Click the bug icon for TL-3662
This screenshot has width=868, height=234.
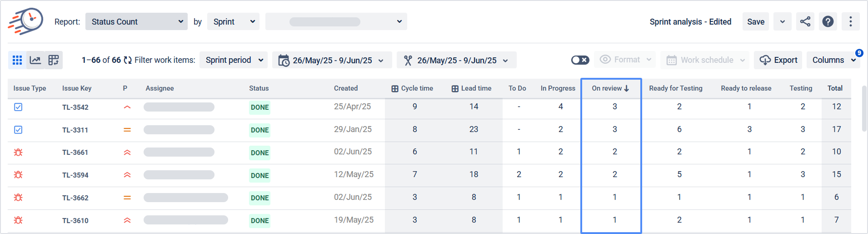[x=18, y=198]
